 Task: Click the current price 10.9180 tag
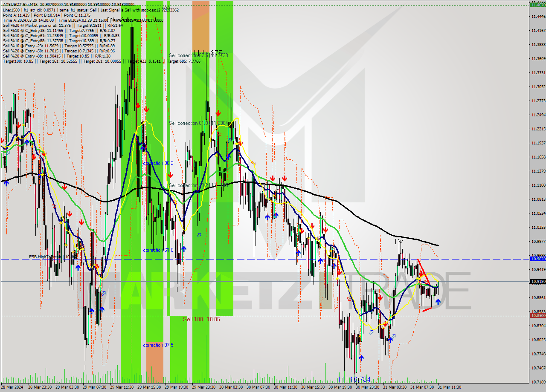point(537,281)
